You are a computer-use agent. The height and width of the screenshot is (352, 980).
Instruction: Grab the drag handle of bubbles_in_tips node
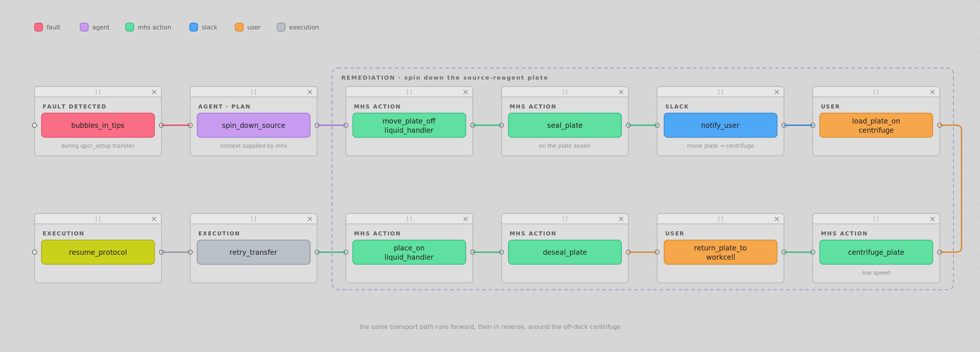[98, 92]
